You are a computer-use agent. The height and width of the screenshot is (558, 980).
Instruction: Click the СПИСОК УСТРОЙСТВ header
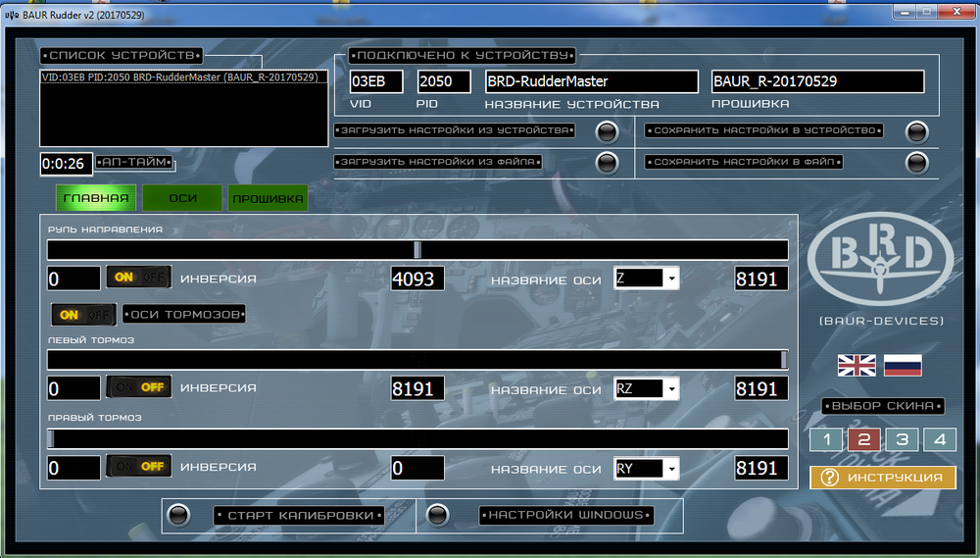point(122,56)
